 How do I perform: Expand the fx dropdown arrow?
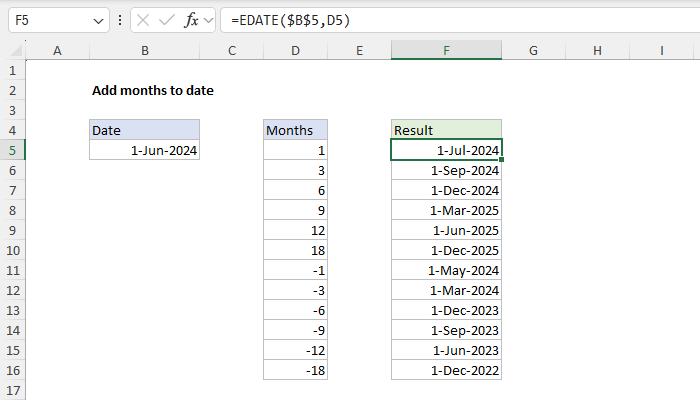pos(208,21)
